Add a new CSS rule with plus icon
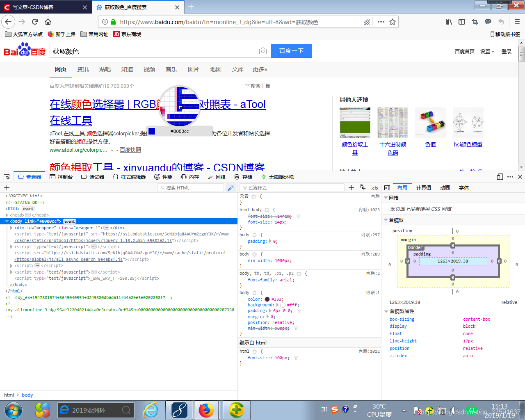Image resolution: width=525 pixels, height=420 pixels. (x=351, y=187)
